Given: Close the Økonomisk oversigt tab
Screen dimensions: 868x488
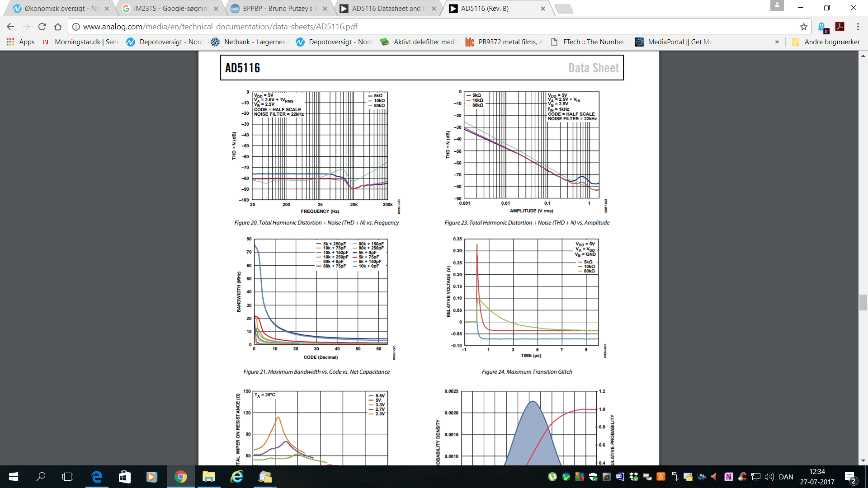Looking at the screenshot, I should coord(107,9).
